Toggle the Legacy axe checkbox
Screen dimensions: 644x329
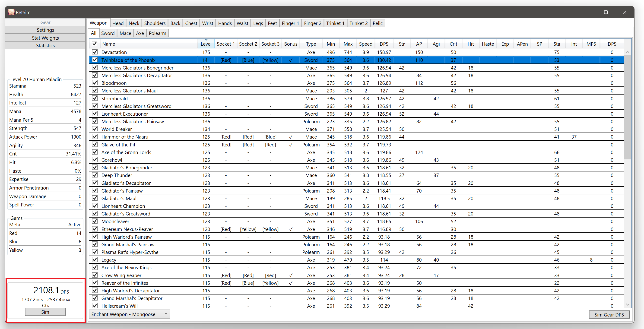95,260
